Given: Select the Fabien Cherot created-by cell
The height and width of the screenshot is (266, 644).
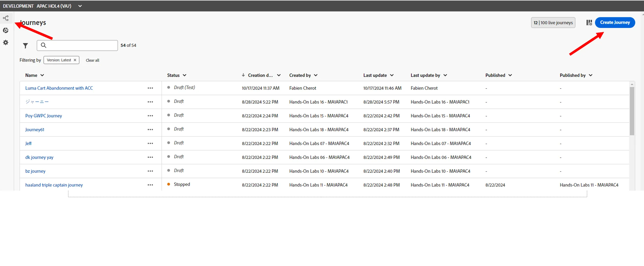Looking at the screenshot, I should (303, 88).
